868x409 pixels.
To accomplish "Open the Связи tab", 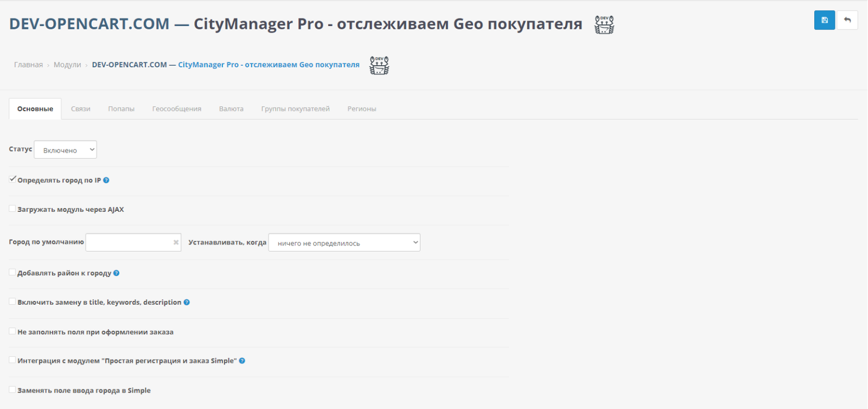I will [x=80, y=109].
